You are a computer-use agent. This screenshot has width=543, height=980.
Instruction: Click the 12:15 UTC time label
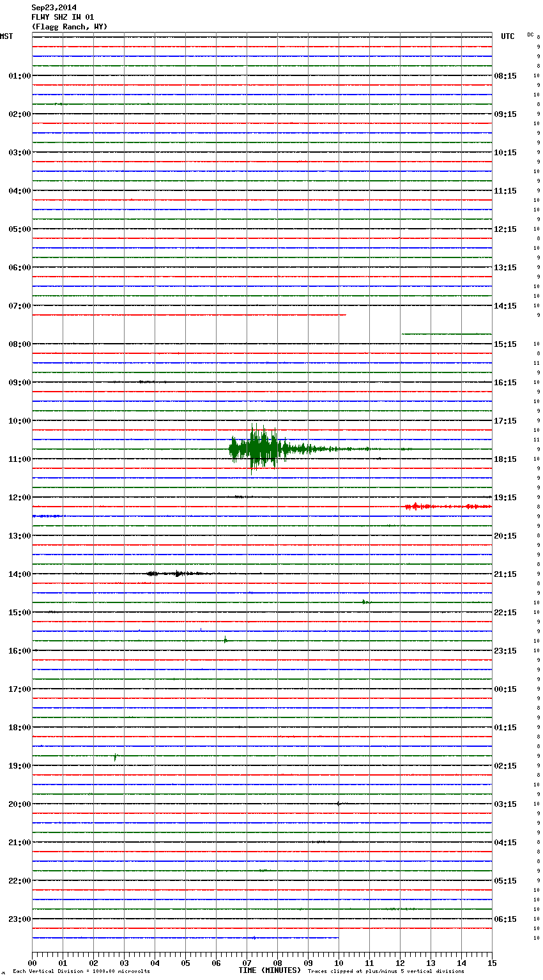pos(505,229)
